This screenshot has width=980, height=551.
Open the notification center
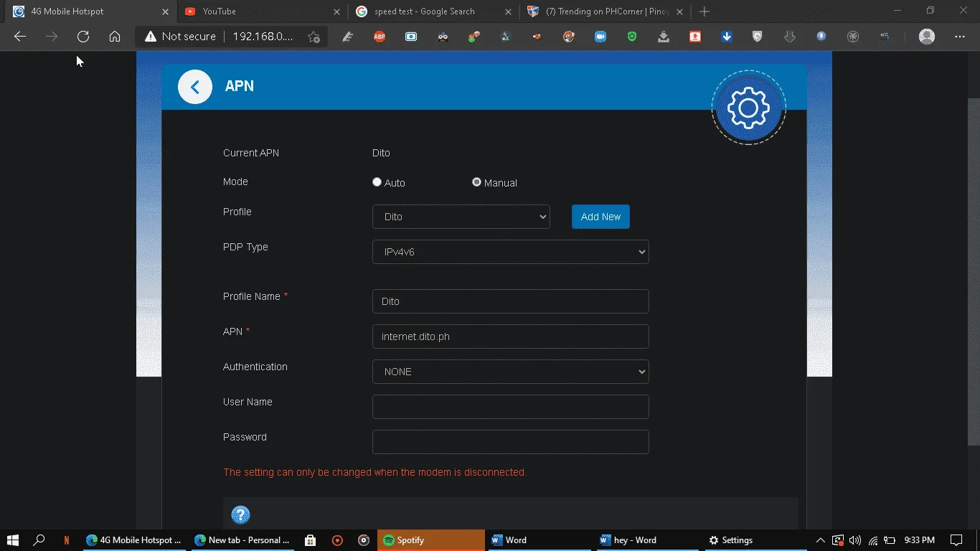(x=956, y=540)
